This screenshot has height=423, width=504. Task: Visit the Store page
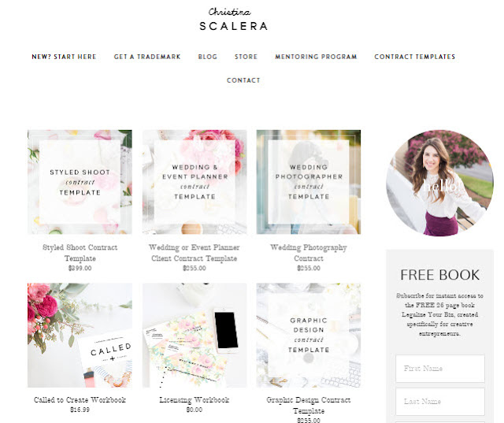(246, 57)
